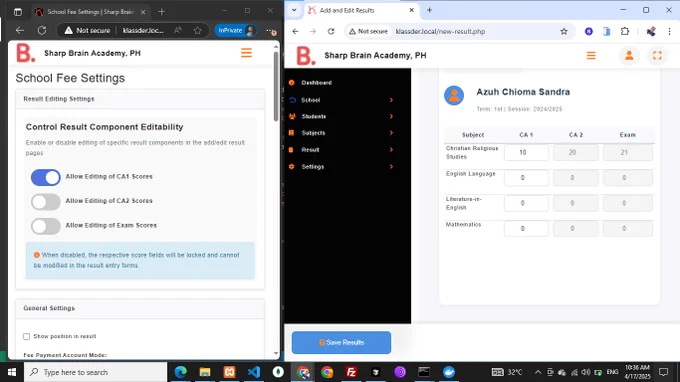Expand the Result sidebar menu chevron
680x382 pixels.
(391, 150)
